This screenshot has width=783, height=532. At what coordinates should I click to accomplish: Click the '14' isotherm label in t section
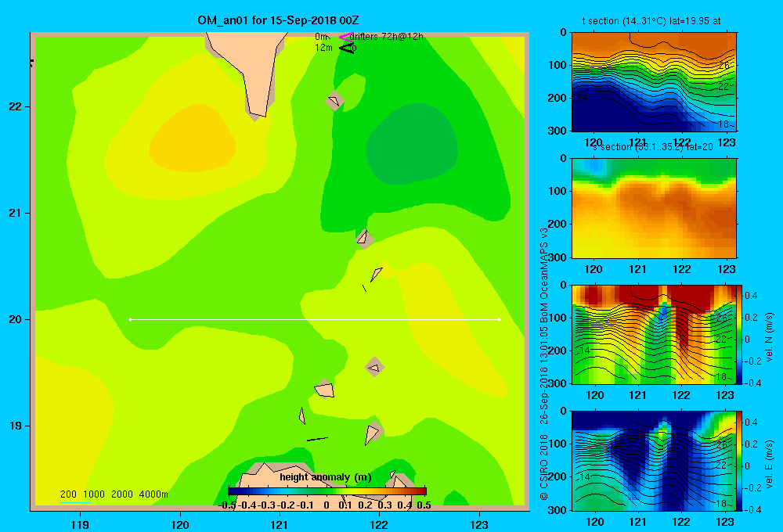[x=583, y=98]
